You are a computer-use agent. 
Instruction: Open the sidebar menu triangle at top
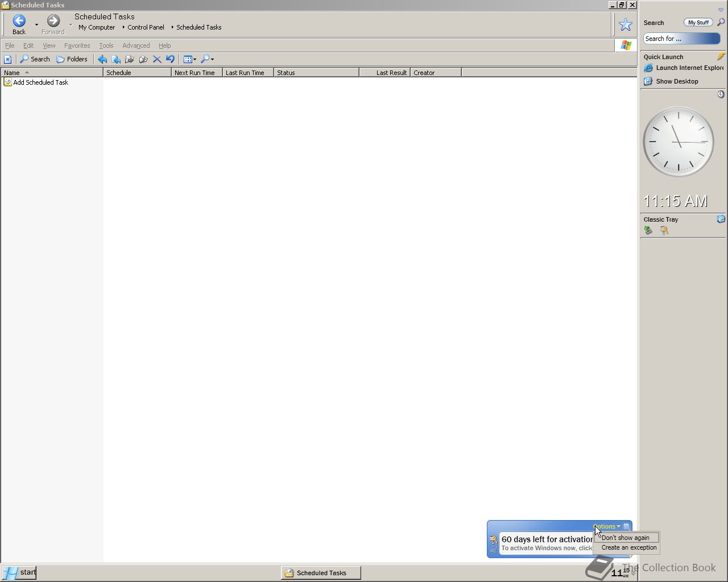721,10
